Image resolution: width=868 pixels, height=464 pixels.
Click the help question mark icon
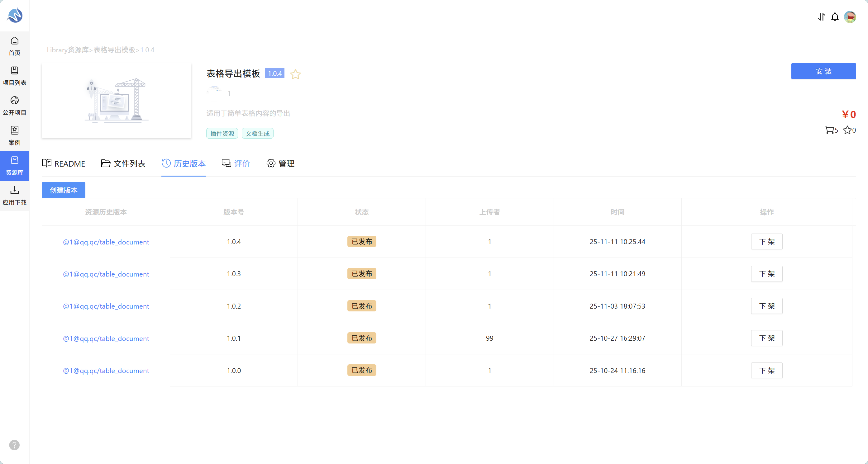[x=15, y=445]
